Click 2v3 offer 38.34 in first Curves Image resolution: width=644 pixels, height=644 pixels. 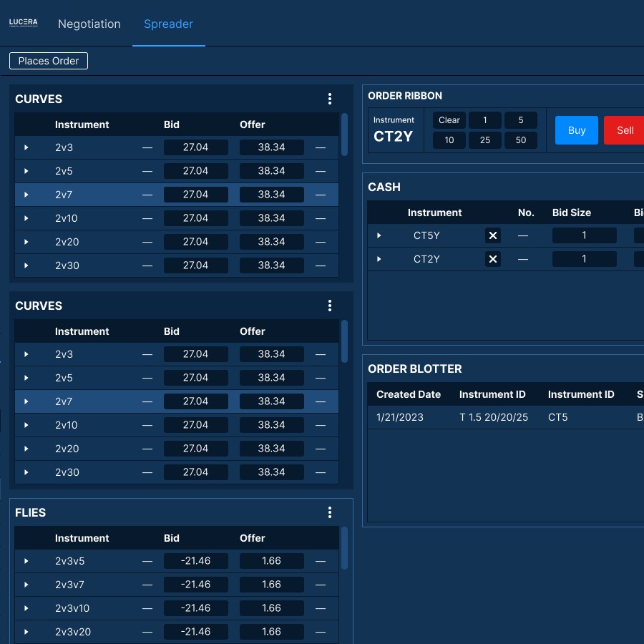[x=271, y=147]
